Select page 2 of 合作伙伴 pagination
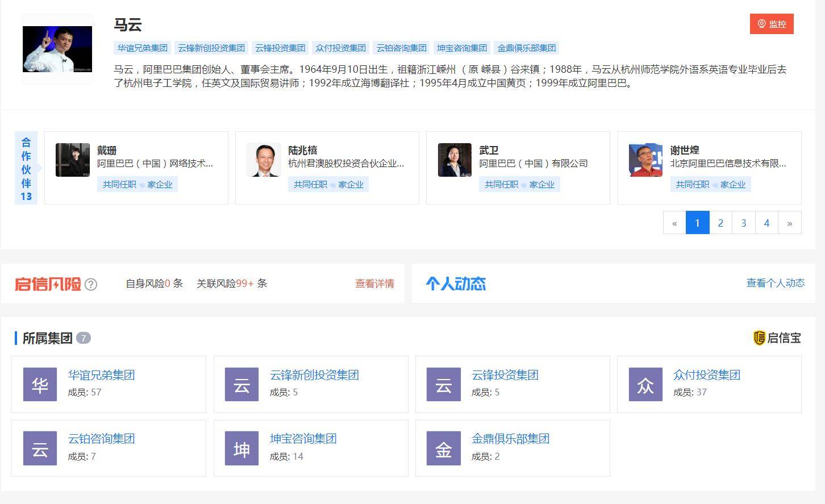The width and height of the screenshot is (825, 504). pyautogui.click(x=720, y=223)
